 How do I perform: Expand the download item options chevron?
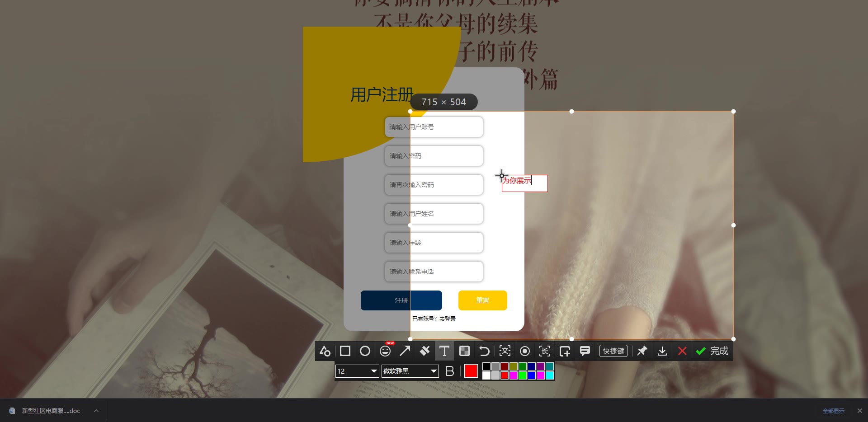(96, 411)
